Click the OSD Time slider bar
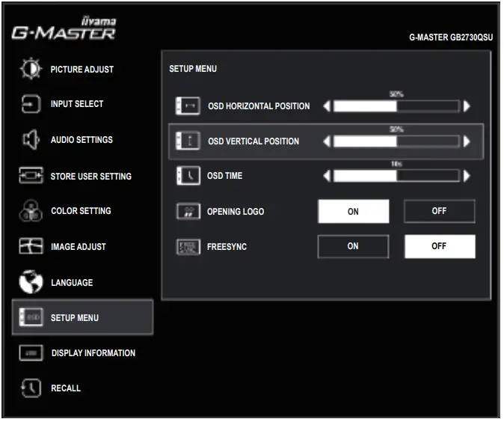This screenshot has width=504, height=422. point(397,176)
